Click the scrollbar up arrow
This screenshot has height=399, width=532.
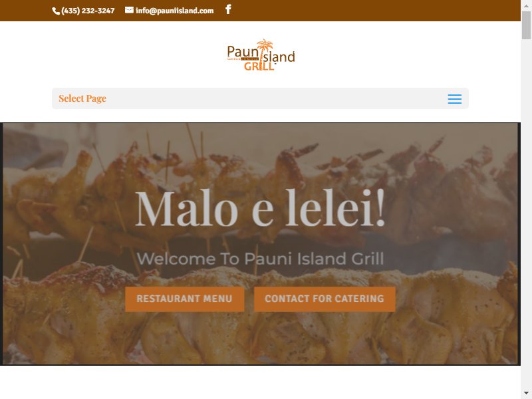(x=526, y=5)
